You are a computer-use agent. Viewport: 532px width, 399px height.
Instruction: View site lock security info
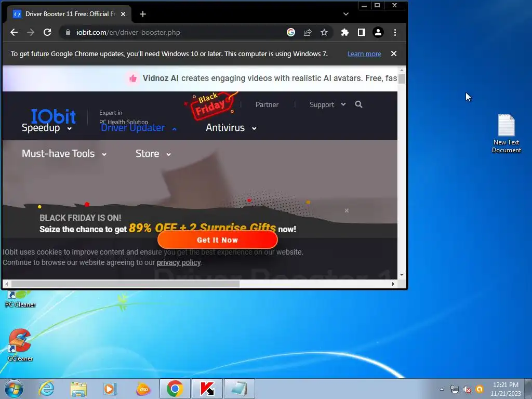pos(68,32)
